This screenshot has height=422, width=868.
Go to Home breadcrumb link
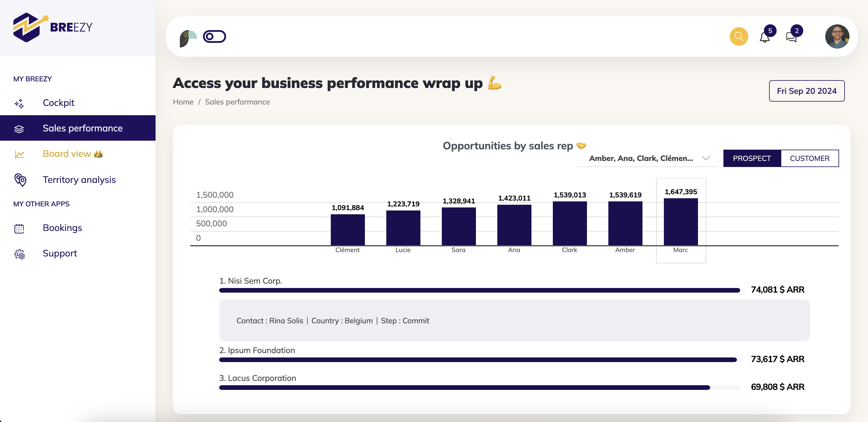pos(183,102)
